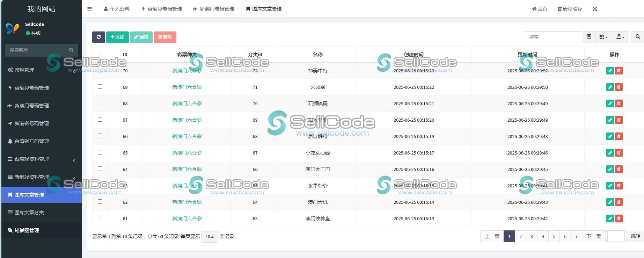This screenshot has width=644, height=258.
Task: Click the refresh table button
Action: click(x=98, y=37)
